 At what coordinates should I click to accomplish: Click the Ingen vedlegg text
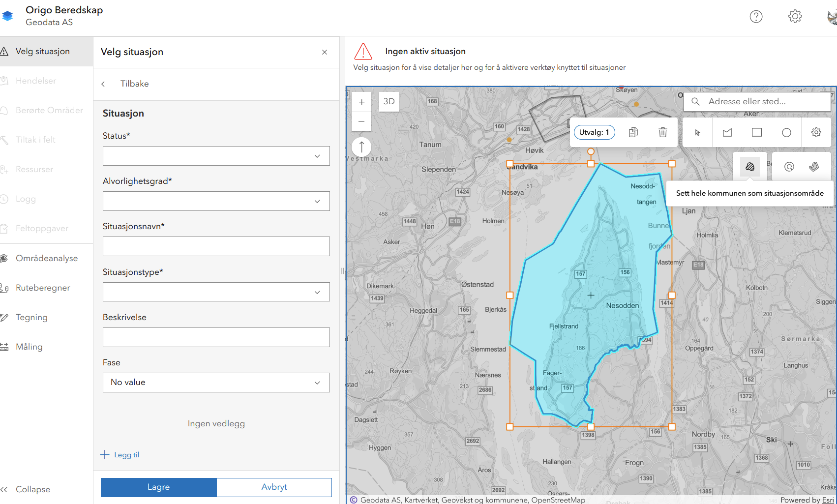pyautogui.click(x=216, y=424)
